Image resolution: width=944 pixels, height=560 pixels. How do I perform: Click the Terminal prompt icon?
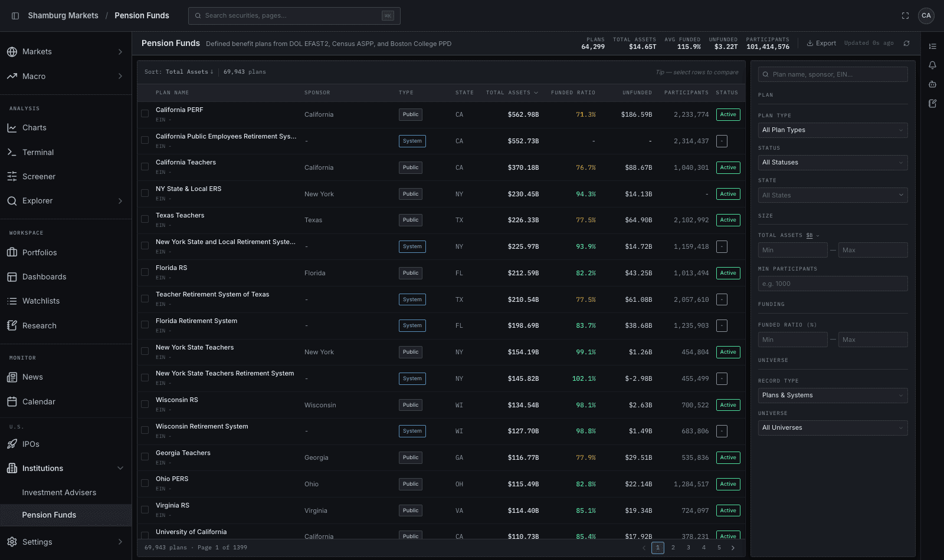pos(12,152)
